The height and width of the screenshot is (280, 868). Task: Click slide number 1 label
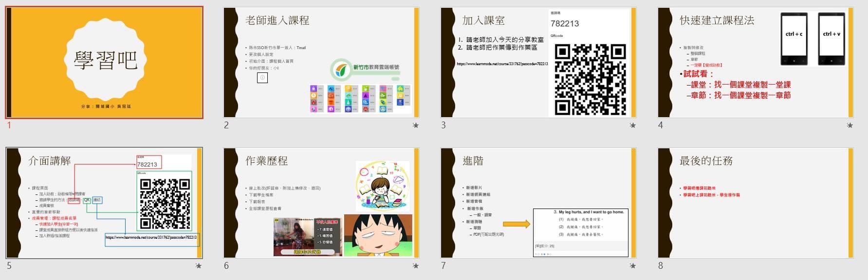pos(9,125)
